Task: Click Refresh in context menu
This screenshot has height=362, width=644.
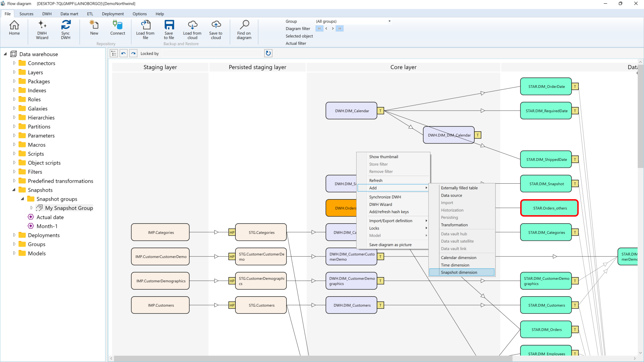Action: (x=393, y=180)
